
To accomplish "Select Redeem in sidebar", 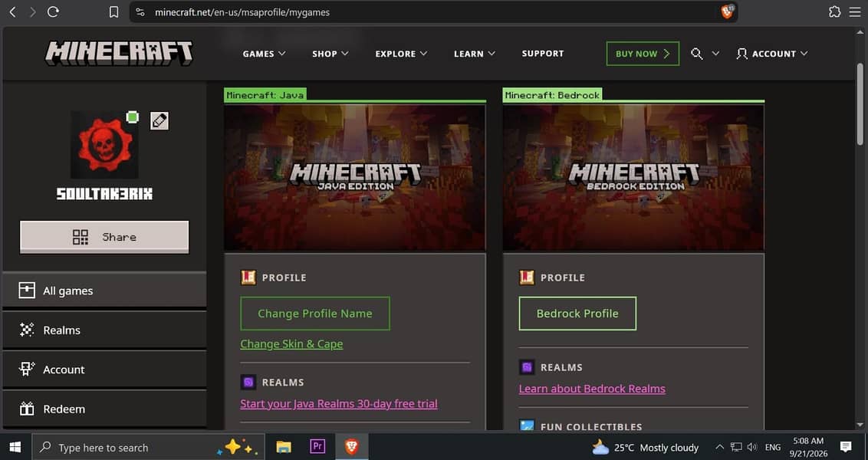I will (104, 409).
